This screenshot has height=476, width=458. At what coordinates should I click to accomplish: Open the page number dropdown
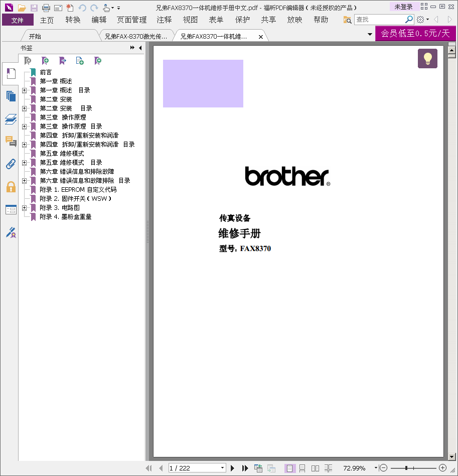pyautogui.click(x=222, y=468)
